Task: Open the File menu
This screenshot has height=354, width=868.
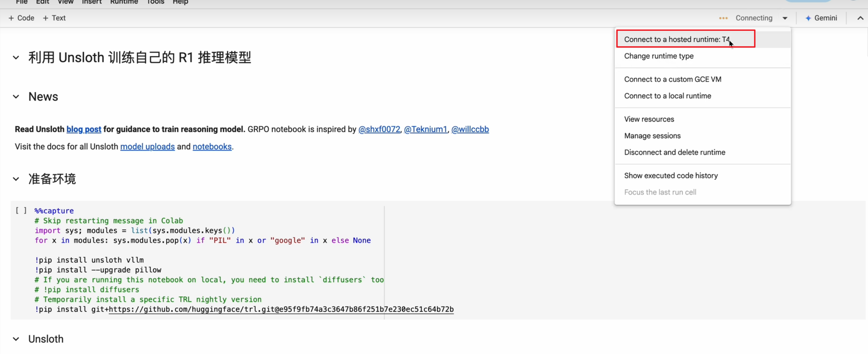Action: click(22, 2)
